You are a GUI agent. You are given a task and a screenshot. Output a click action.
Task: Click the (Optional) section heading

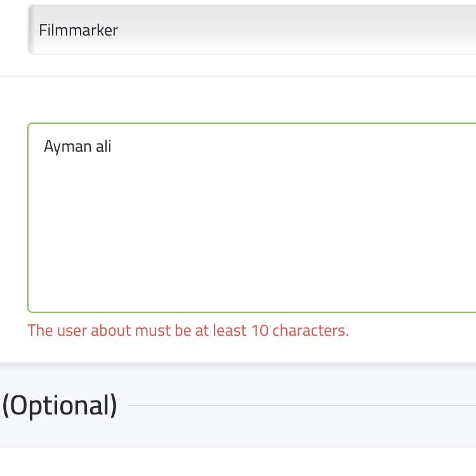pos(60,406)
